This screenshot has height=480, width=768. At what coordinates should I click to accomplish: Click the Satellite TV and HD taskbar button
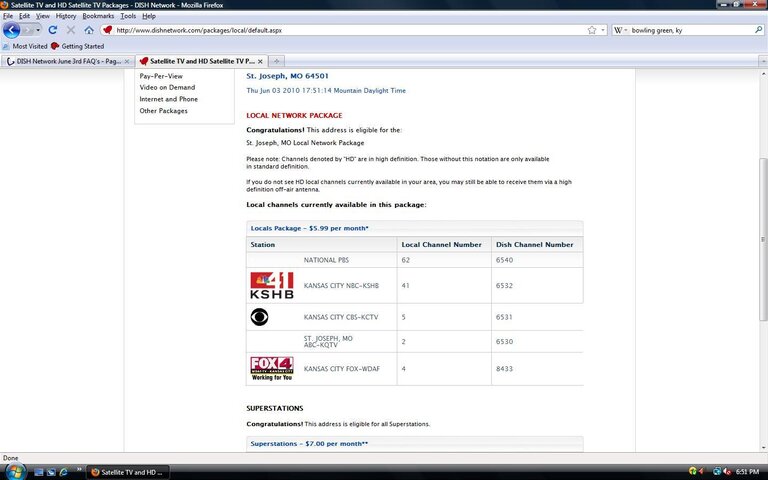[x=128, y=472]
